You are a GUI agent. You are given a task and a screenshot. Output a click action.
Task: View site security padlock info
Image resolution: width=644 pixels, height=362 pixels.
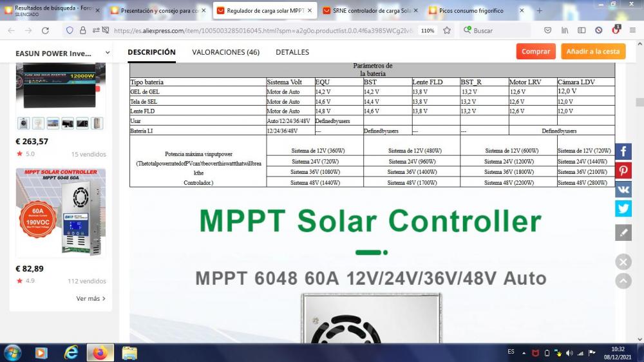82,30
